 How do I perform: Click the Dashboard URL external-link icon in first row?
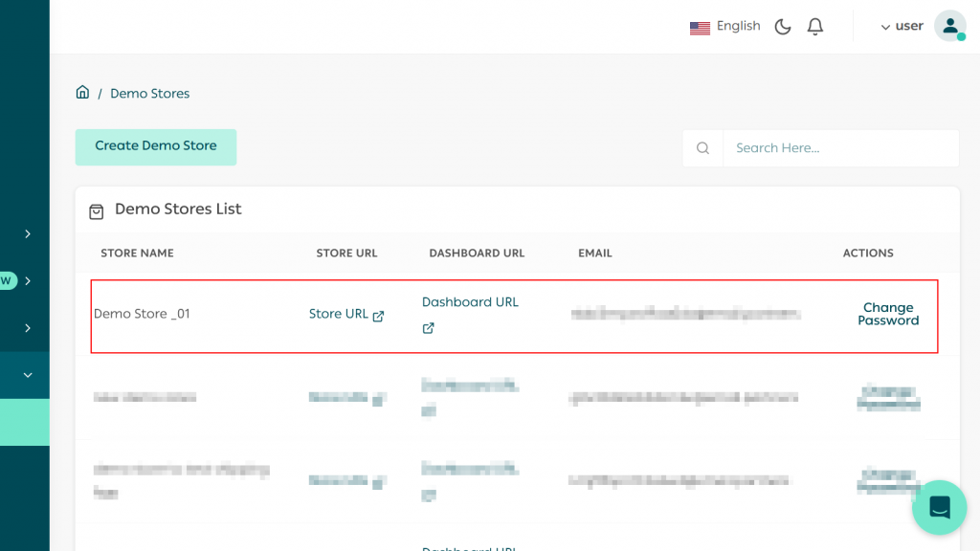(428, 327)
